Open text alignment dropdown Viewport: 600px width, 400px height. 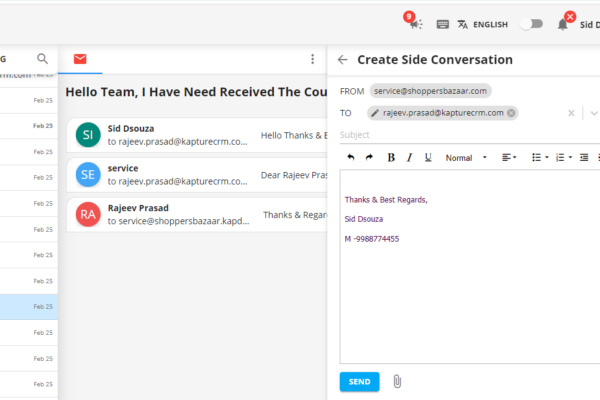(509, 157)
